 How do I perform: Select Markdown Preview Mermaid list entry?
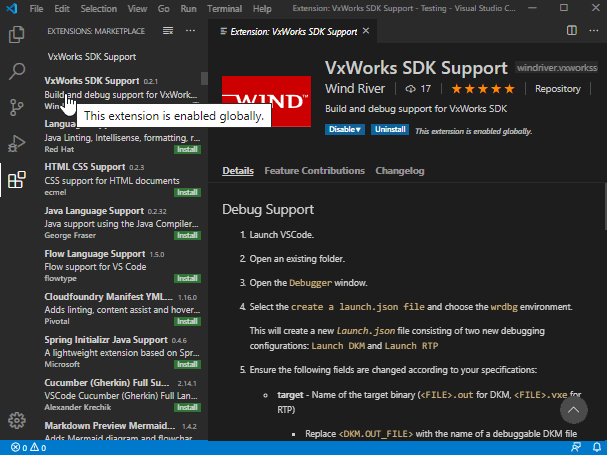pos(120,429)
